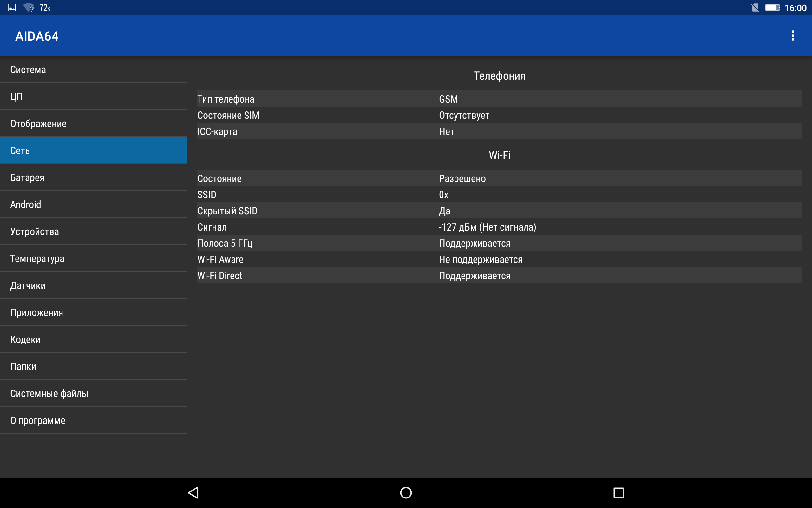The image size is (812, 508).
Task: Open the Системные файлы section
Action: click(x=93, y=393)
